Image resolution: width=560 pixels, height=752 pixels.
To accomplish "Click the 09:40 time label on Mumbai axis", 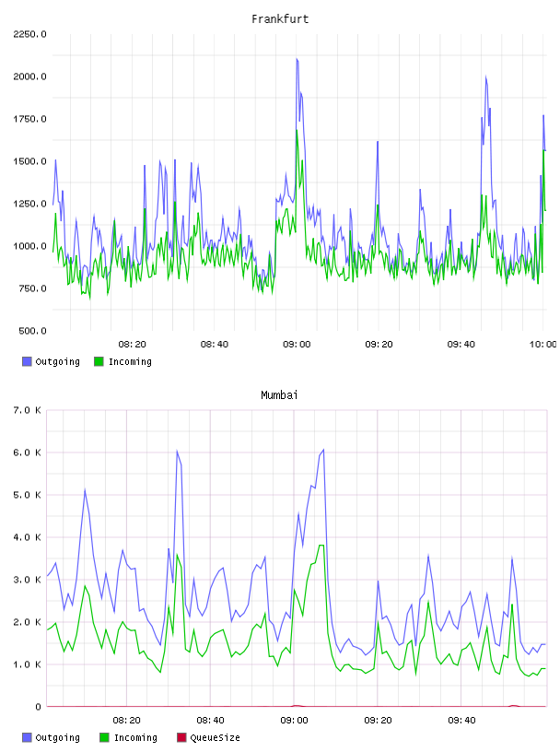I will click(x=461, y=721).
